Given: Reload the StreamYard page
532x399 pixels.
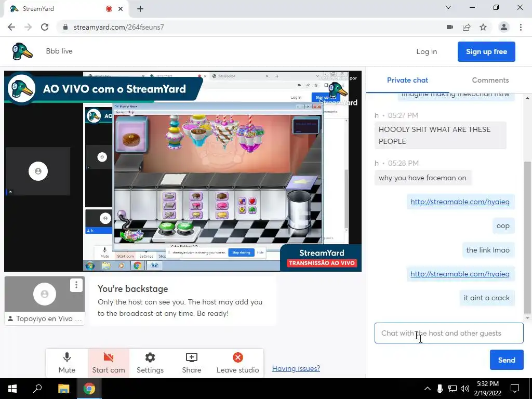Looking at the screenshot, I should pos(45,27).
